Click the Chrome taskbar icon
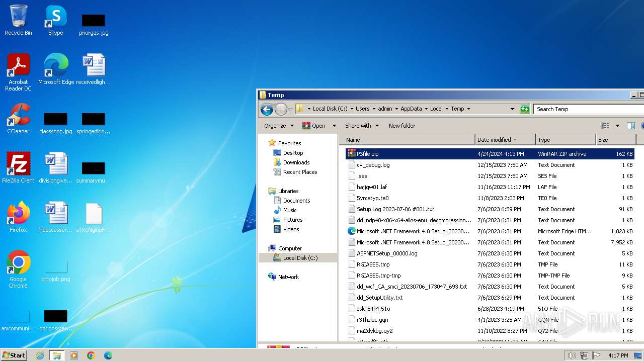Screen dimensions: 644x362 91,355
